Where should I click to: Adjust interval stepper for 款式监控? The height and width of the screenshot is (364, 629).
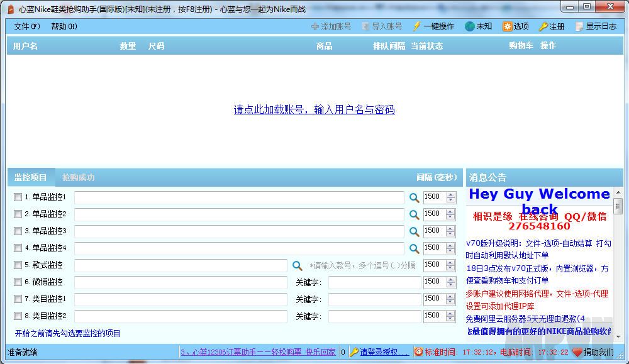451,265
